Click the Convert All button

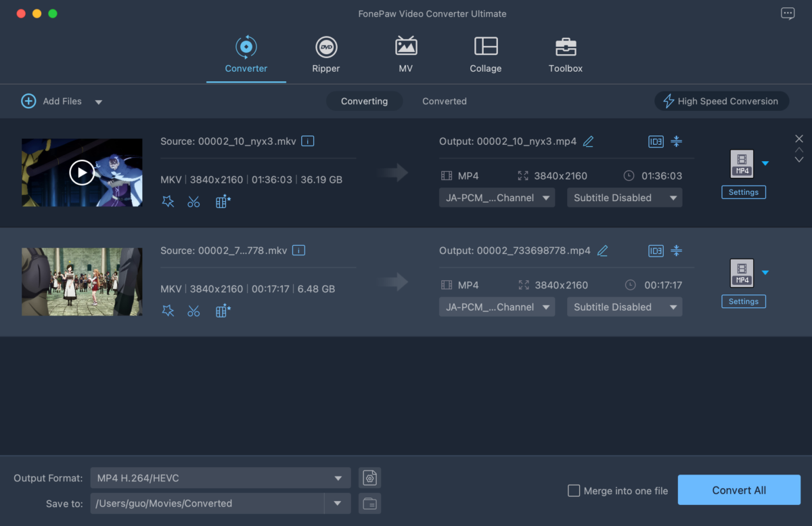pyautogui.click(x=739, y=490)
